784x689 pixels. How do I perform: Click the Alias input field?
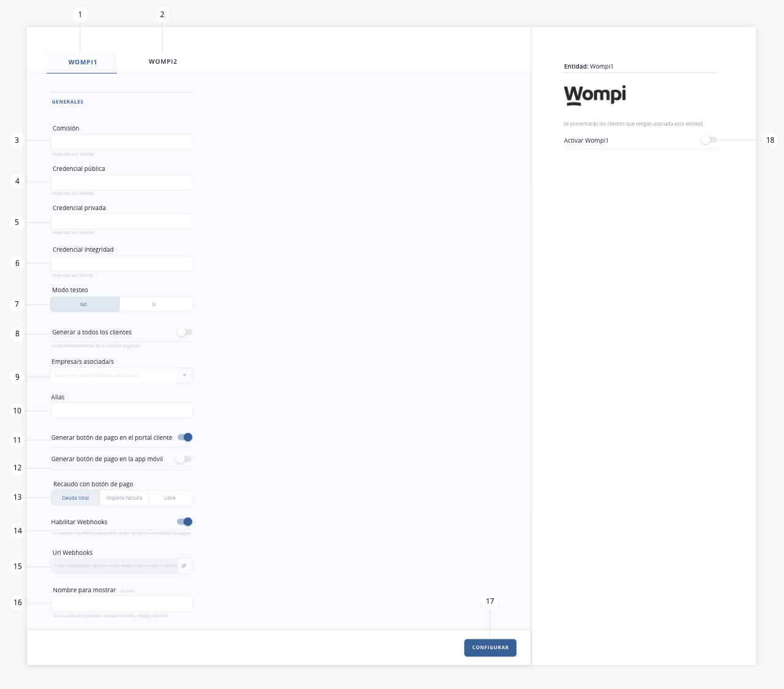coord(121,410)
